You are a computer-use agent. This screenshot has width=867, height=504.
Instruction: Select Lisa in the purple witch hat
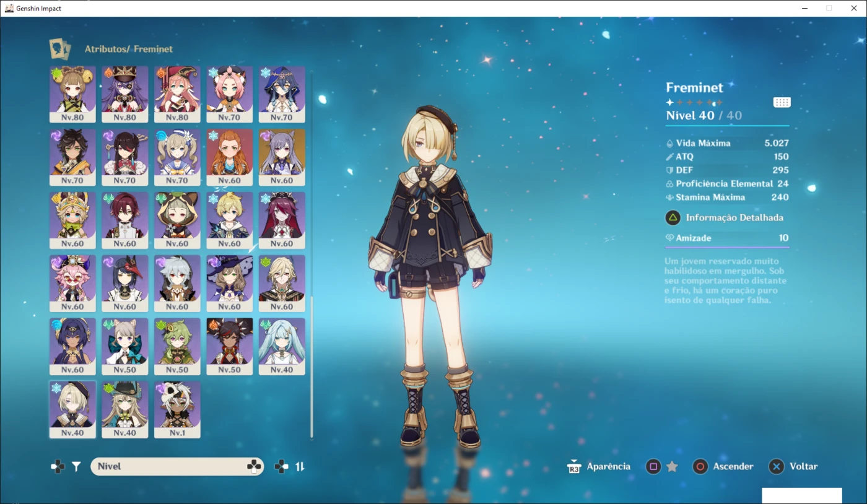229,284
